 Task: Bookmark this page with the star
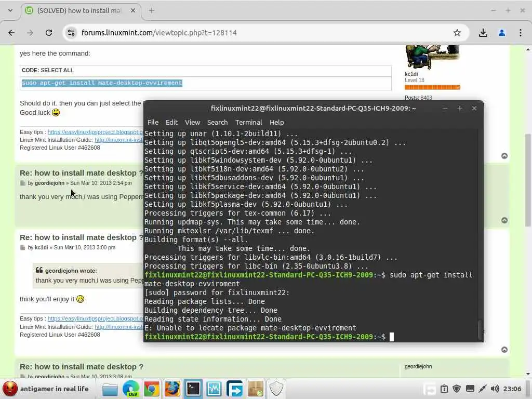click(x=457, y=33)
